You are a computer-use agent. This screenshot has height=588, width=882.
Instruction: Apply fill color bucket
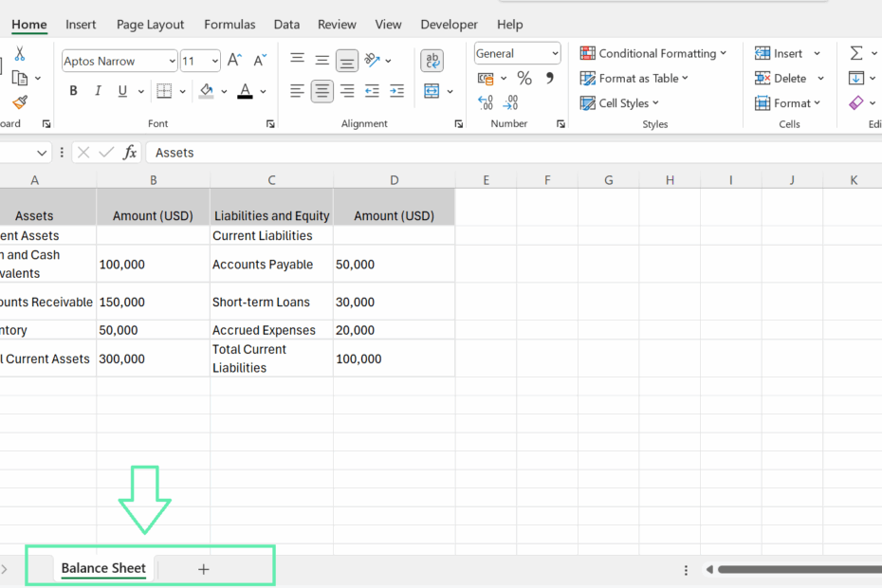tap(207, 91)
